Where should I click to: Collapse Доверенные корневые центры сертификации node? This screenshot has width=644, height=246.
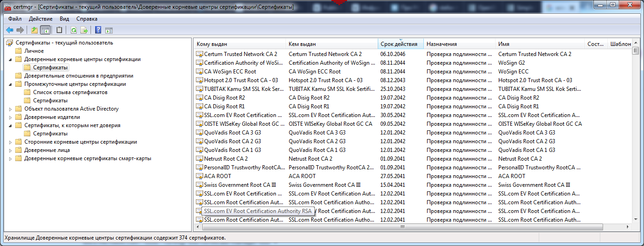pyautogui.click(x=11, y=59)
